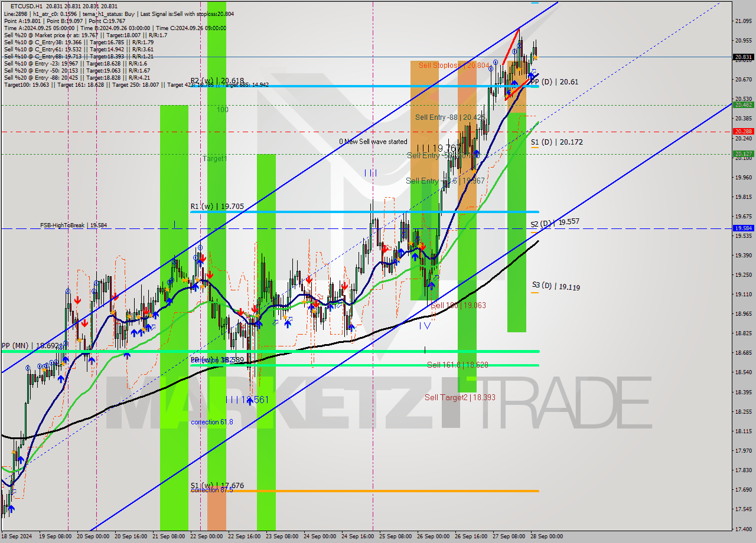Select the 'Target100: 19.063' summary line
The height and width of the screenshot is (543, 756).
(x=136, y=85)
